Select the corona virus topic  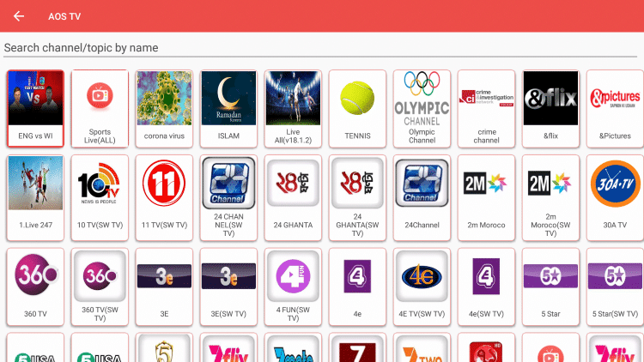pos(164,108)
